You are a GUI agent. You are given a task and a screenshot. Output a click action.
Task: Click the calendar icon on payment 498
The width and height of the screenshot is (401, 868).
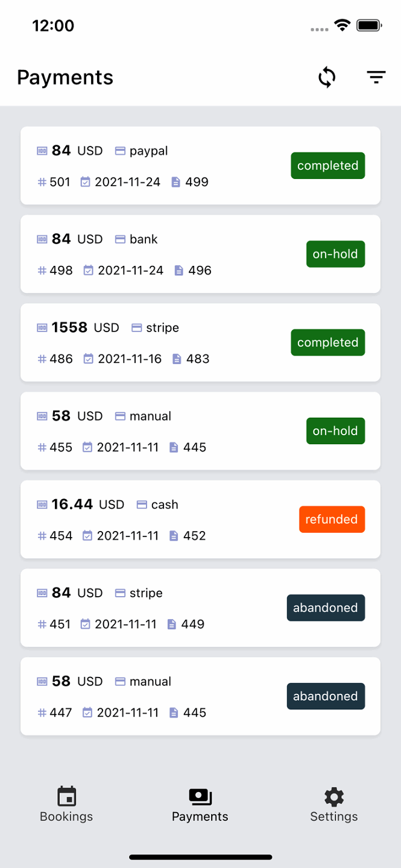[x=89, y=271]
